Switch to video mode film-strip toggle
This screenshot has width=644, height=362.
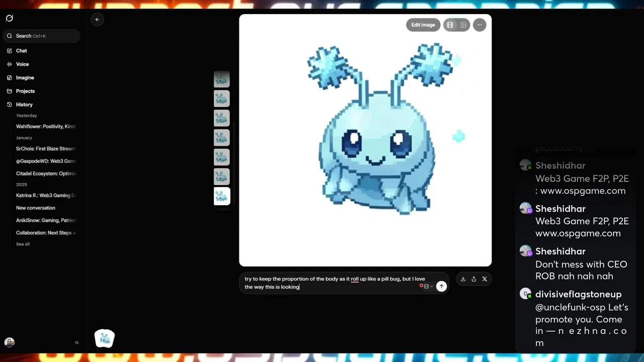[450, 25]
